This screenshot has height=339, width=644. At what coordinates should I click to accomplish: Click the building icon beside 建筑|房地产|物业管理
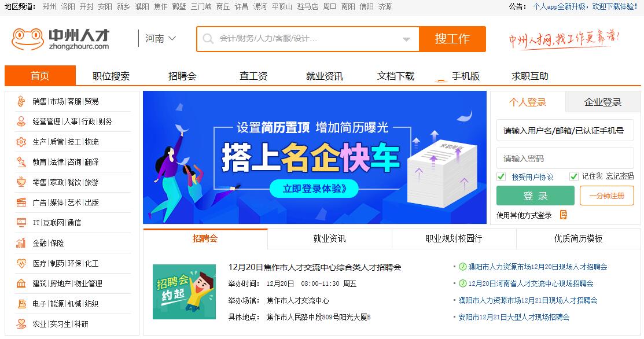tap(21, 283)
